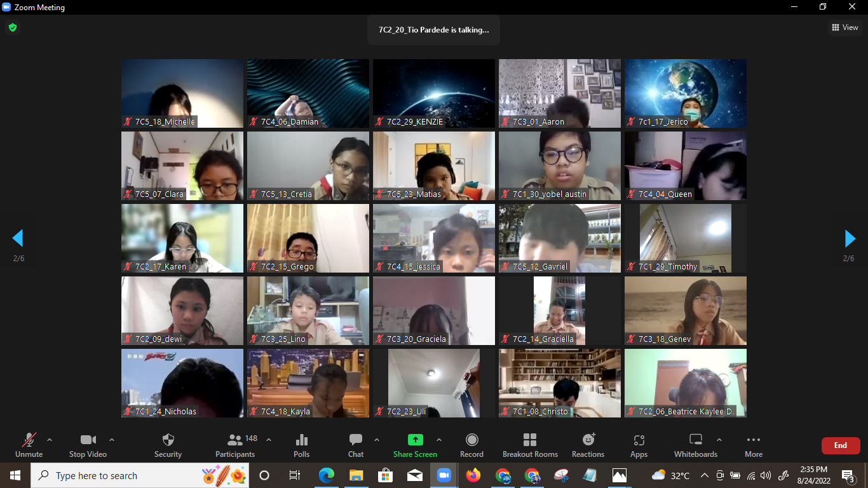868x488 pixels.
Task: Open Task View in the taskbar
Action: [295, 475]
